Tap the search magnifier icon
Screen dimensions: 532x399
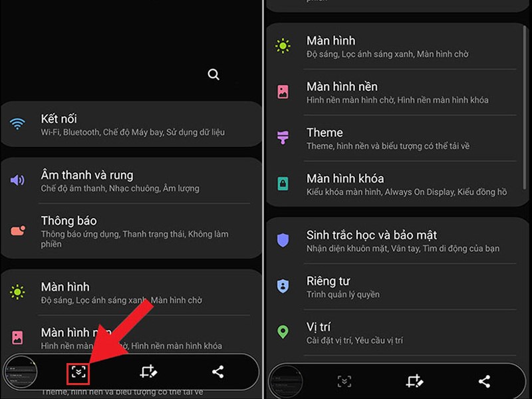213,74
